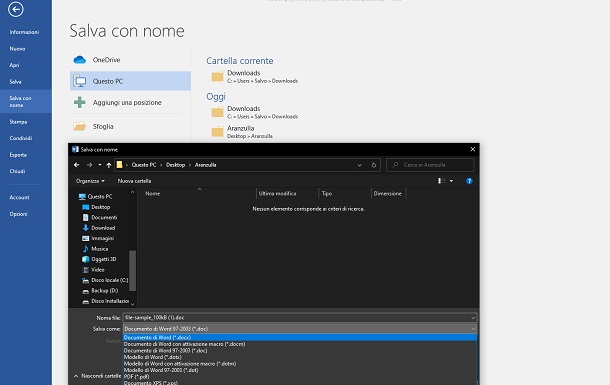Click the navigation pane scrollbar thumb
The image size is (610, 385).
[132, 270]
